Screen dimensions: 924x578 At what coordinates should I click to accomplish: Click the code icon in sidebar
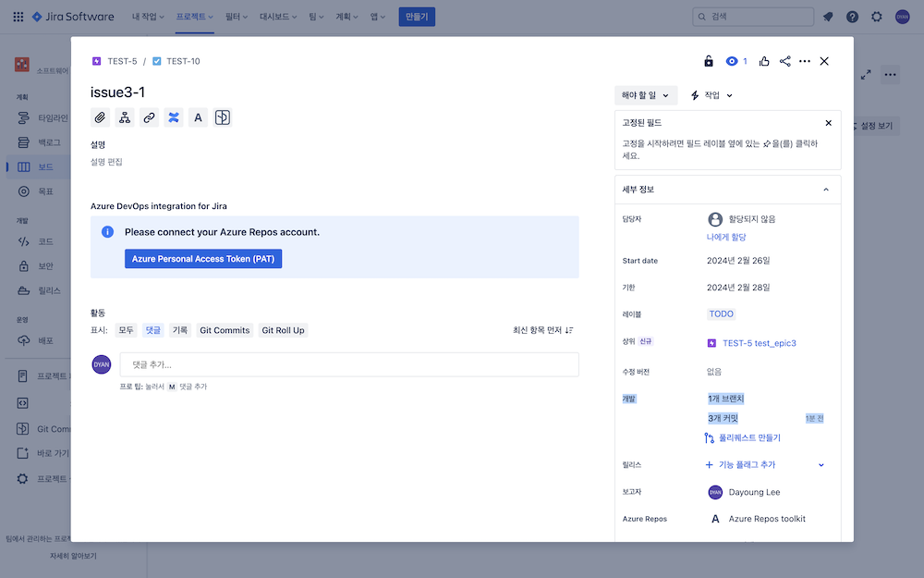(x=23, y=241)
